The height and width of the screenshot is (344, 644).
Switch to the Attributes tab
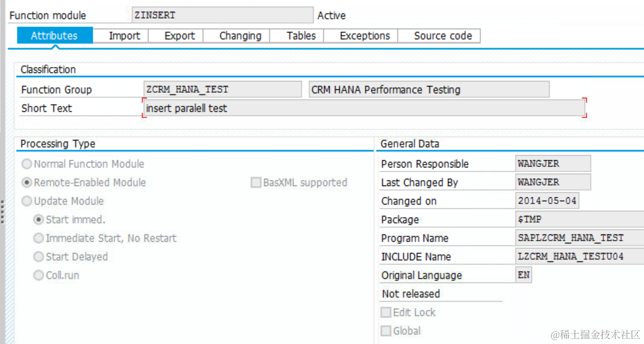55,36
